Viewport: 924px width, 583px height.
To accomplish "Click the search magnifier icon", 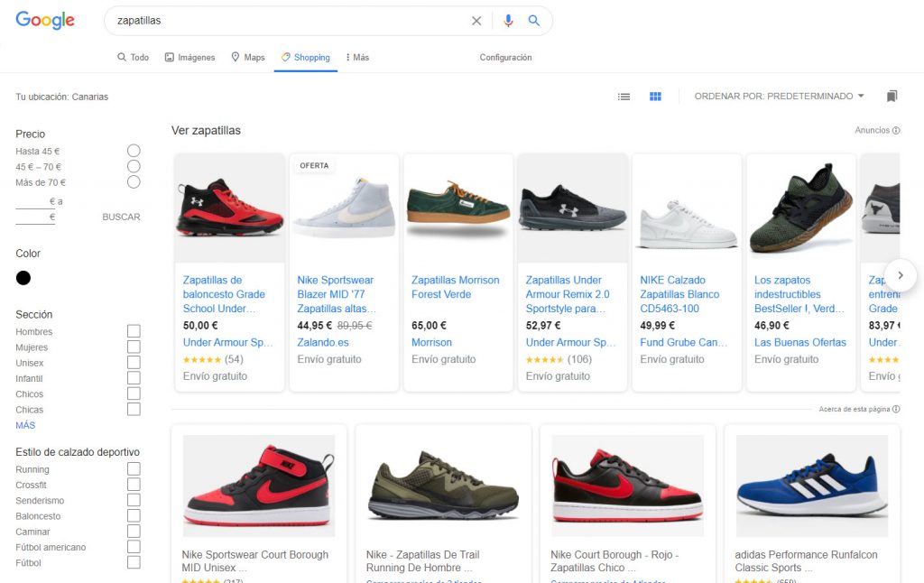I will coord(534,20).
